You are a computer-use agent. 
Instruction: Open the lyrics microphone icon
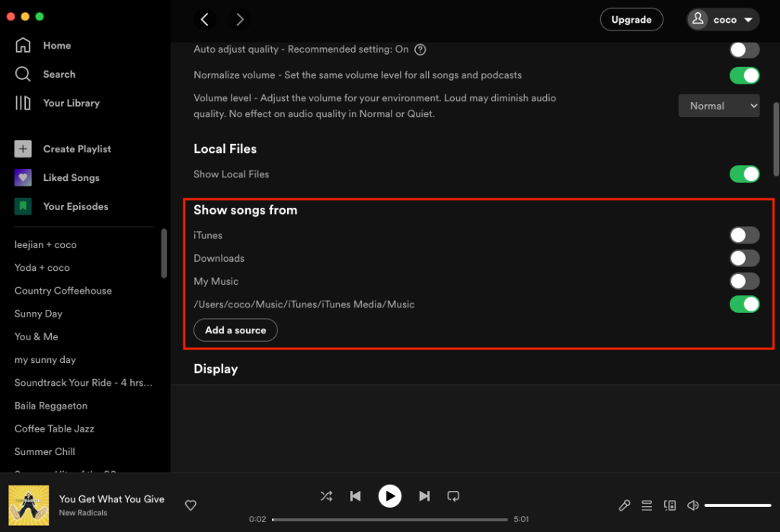pyautogui.click(x=624, y=505)
